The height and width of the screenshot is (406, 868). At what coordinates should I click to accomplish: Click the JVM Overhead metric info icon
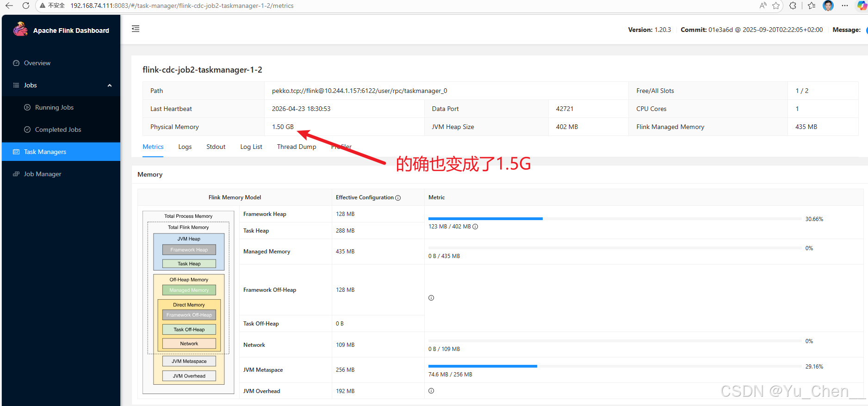[431, 391]
